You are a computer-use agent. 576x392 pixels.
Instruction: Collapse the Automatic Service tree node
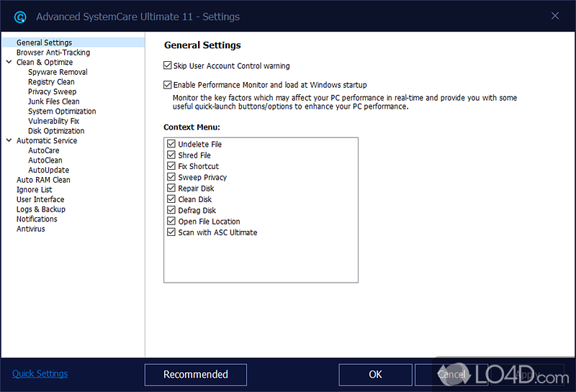(9, 141)
